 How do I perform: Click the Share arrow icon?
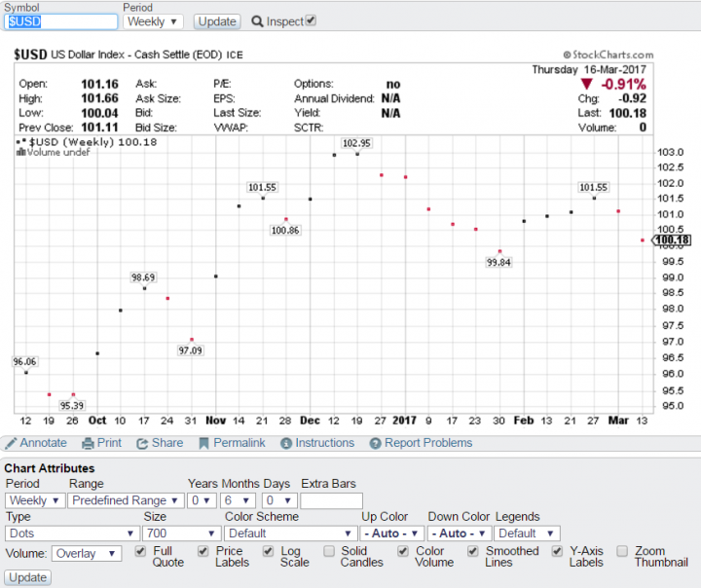(142, 443)
